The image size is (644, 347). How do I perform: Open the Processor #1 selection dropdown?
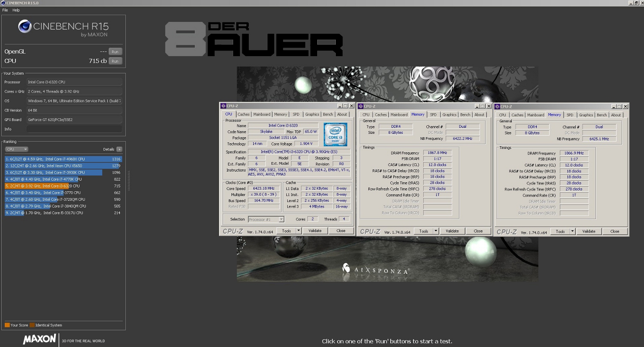click(266, 219)
